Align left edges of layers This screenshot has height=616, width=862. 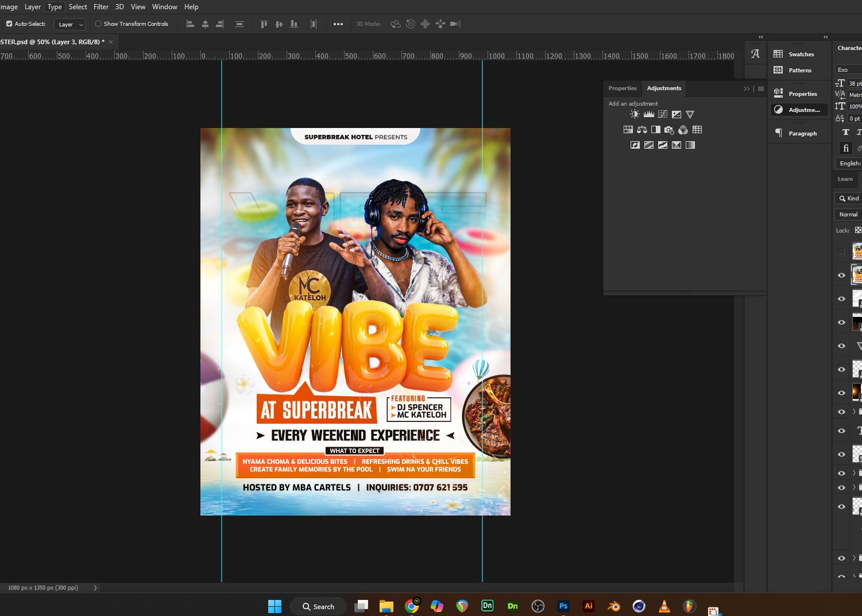tap(190, 24)
